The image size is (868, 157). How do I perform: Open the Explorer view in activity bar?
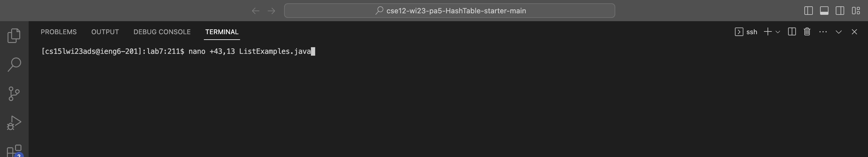click(14, 35)
